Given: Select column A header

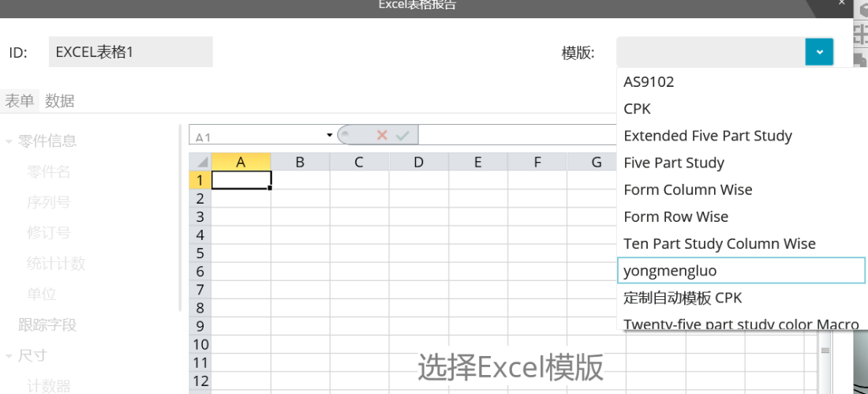Looking at the screenshot, I should (x=241, y=162).
